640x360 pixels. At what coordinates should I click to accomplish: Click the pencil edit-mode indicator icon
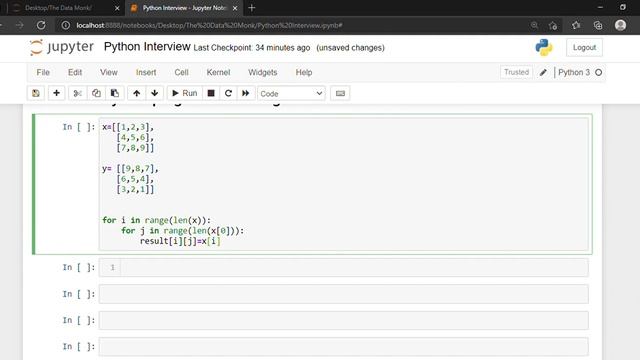[543, 73]
